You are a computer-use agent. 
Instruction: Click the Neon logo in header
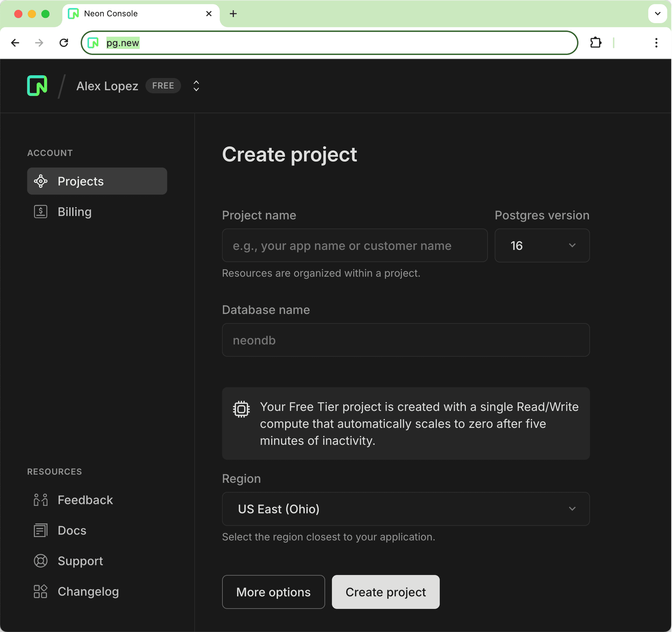tap(37, 86)
